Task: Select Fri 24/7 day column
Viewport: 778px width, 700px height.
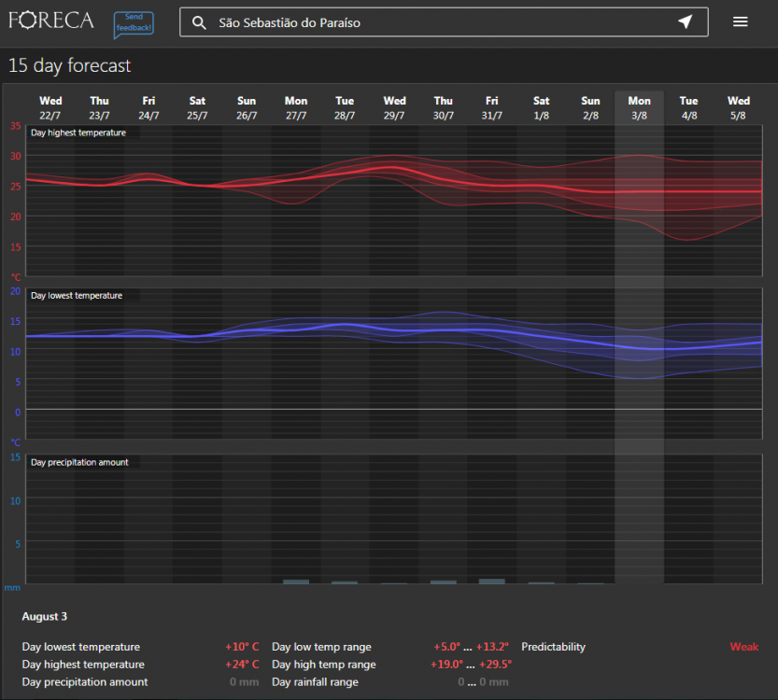Action: pyautogui.click(x=149, y=107)
